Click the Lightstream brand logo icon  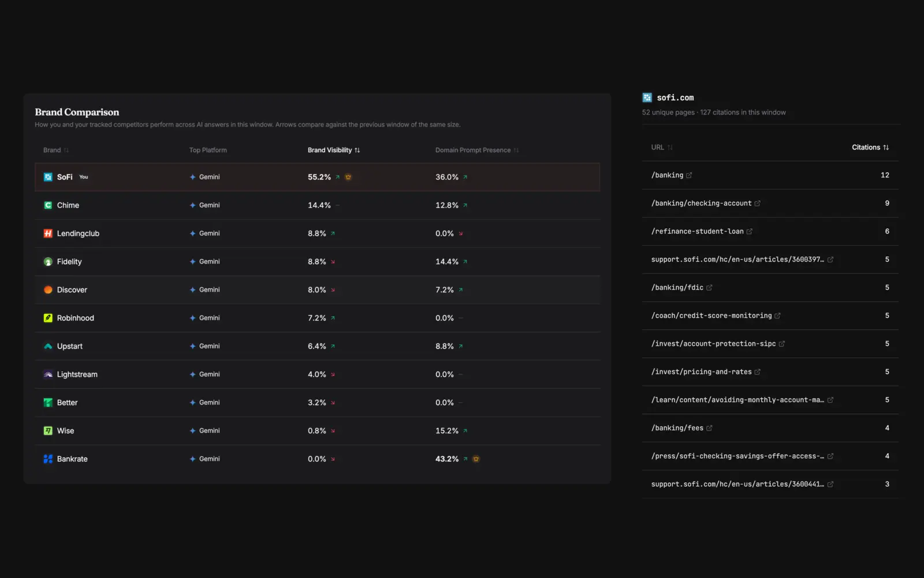coord(48,375)
